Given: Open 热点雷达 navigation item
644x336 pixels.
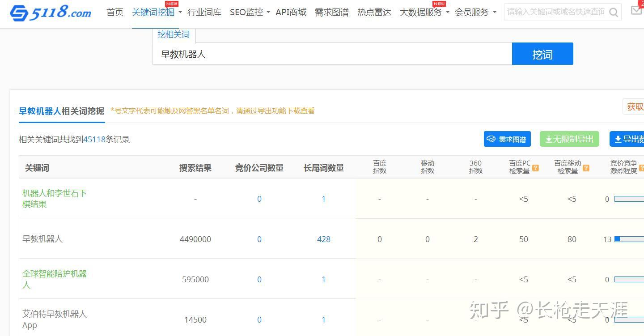Looking at the screenshot, I should pyautogui.click(x=374, y=13).
